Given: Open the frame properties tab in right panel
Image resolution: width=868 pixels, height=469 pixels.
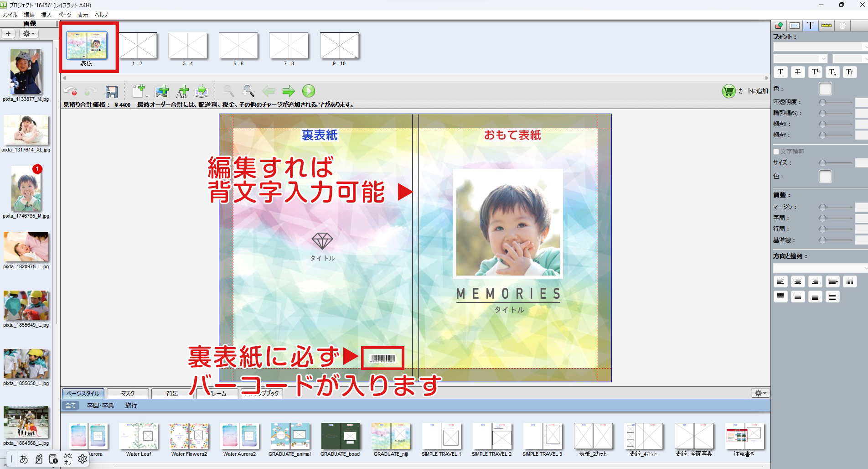Looking at the screenshot, I should click(x=795, y=26).
